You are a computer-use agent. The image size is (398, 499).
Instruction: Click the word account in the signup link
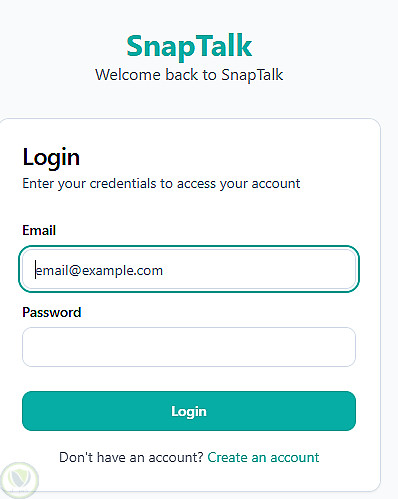pos(295,457)
